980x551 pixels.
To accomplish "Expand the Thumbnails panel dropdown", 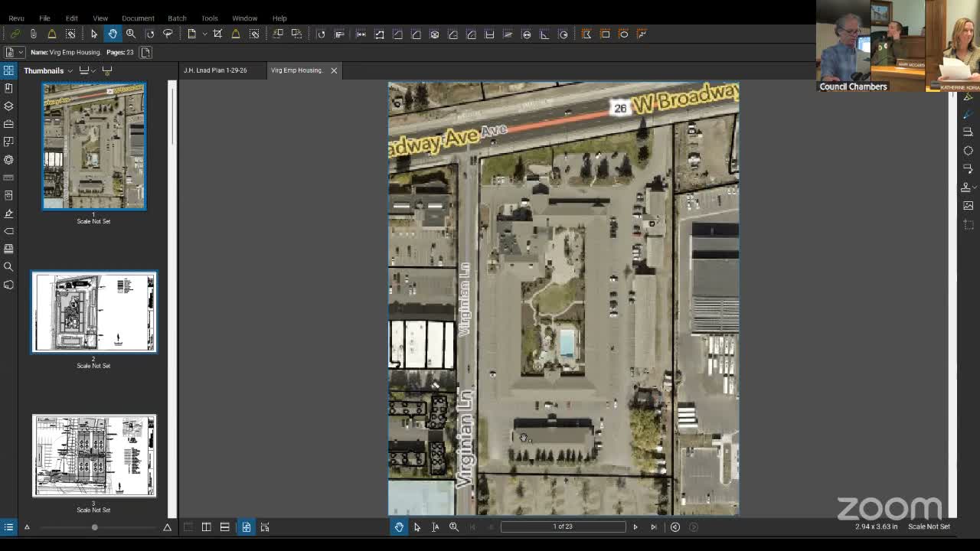I will point(70,71).
